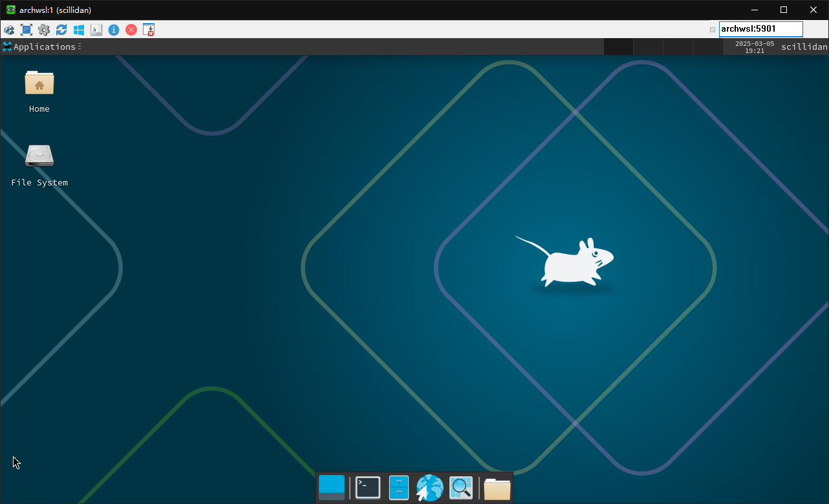The width and height of the screenshot is (829, 504).
Task: Click the 2025-03-05 19:21 clock
Action: [754, 47]
